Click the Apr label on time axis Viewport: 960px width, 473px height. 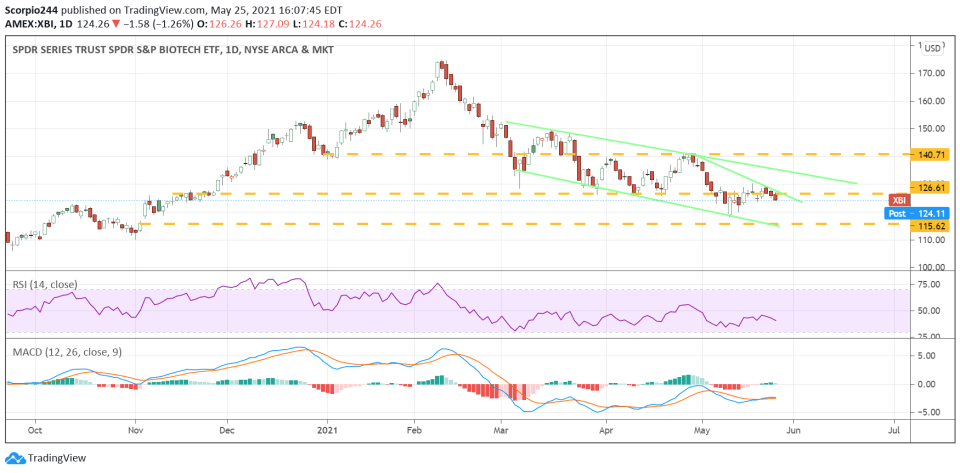pos(606,429)
